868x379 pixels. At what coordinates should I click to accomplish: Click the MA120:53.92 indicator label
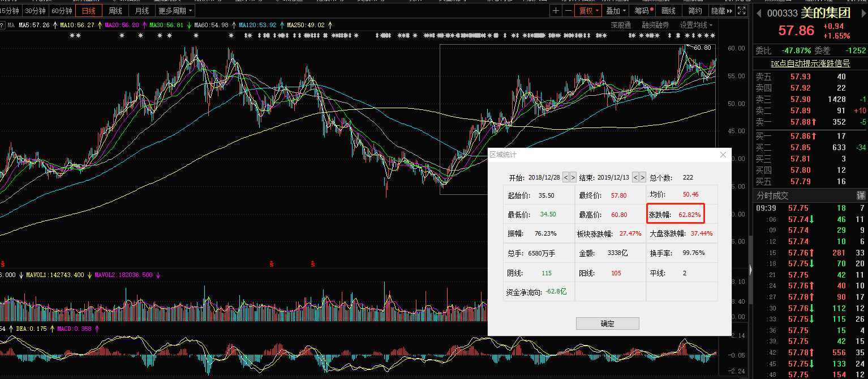[x=257, y=25]
